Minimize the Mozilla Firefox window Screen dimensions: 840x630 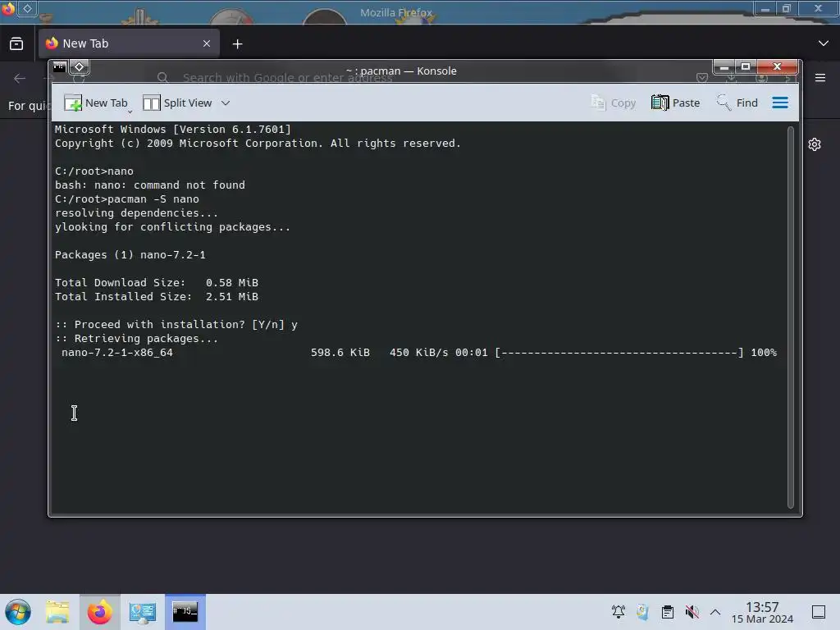click(x=765, y=8)
